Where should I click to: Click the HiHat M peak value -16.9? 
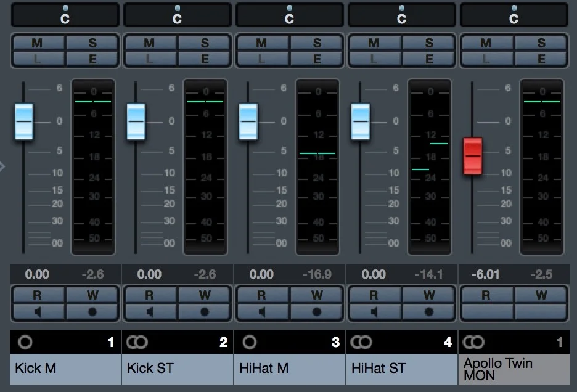317,274
